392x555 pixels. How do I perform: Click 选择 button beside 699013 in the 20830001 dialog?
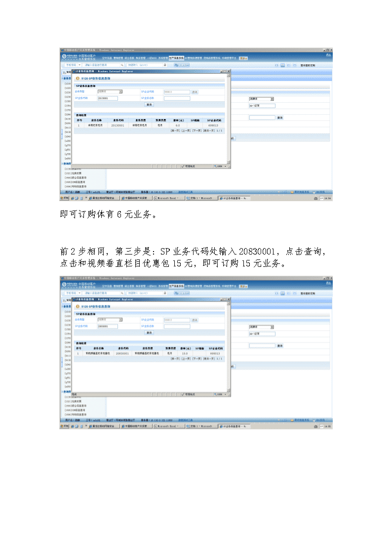[x=195, y=320]
